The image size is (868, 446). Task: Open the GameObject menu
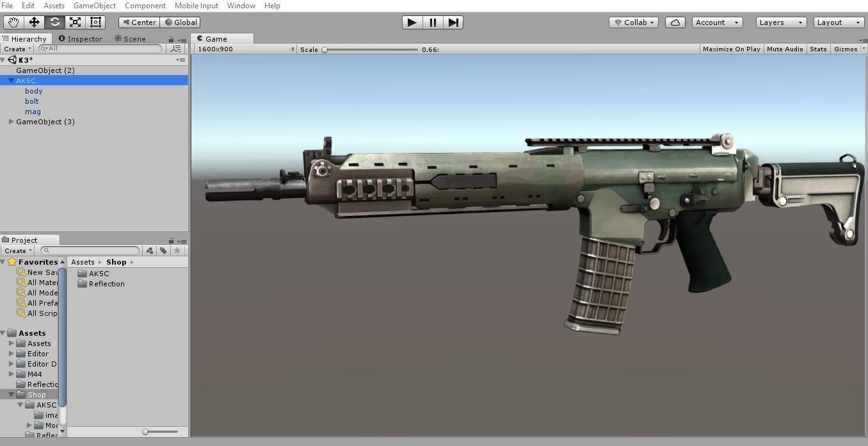(x=95, y=5)
